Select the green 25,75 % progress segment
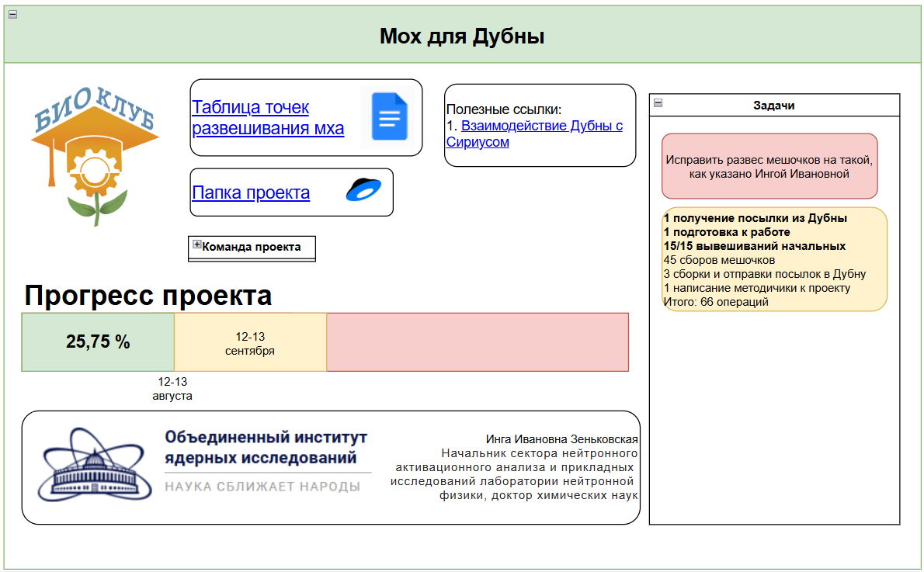 pos(98,341)
